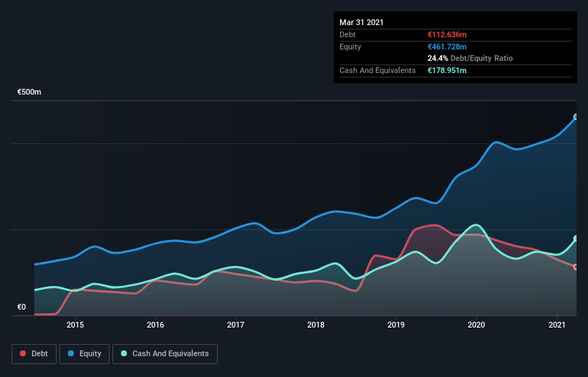Click the Debt label in the tooltip
Screen dimensions: 588x377
pos(347,34)
